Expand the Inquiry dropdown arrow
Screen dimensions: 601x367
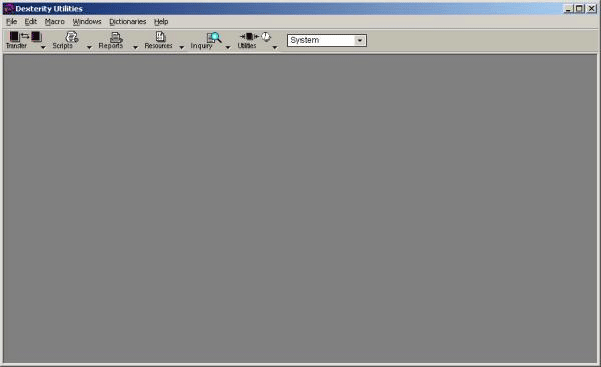pos(228,47)
